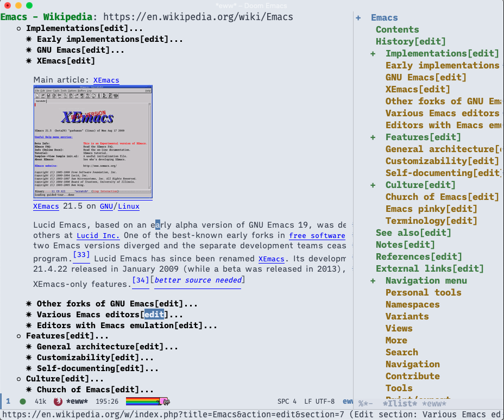This screenshot has width=504, height=420.
Task: Select Emacs pinky[edit] in sidebar
Action: 431,209
